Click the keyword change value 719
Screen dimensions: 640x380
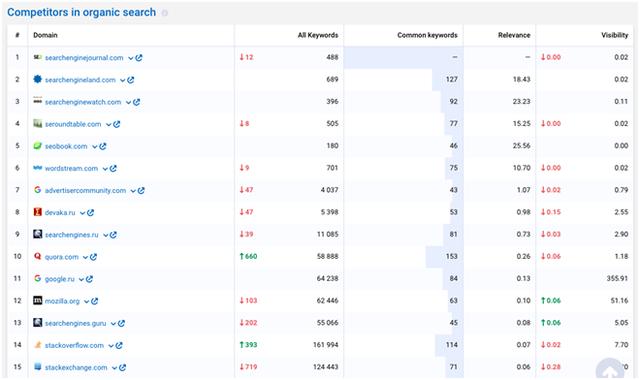point(248,367)
